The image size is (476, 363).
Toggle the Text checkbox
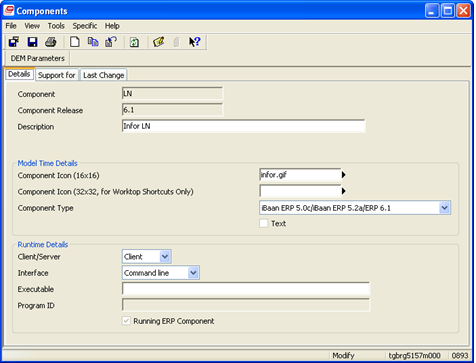pyautogui.click(x=264, y=223)
